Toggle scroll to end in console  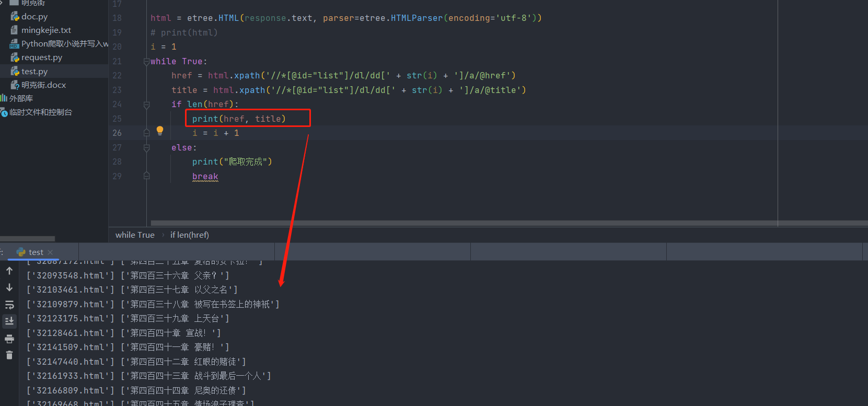[x=9, y=321]
